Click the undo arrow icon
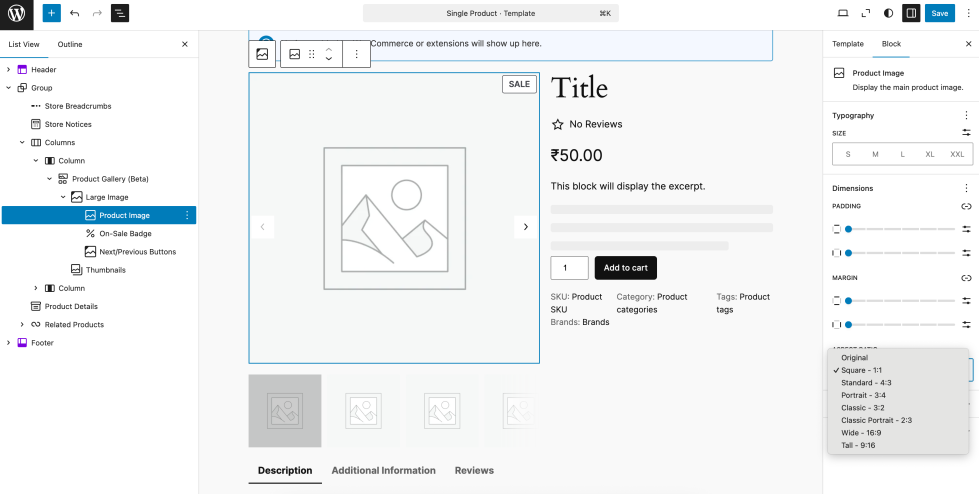Image resolution: width=979 pixels, height=494 pixels. click(x=75, y=13)
